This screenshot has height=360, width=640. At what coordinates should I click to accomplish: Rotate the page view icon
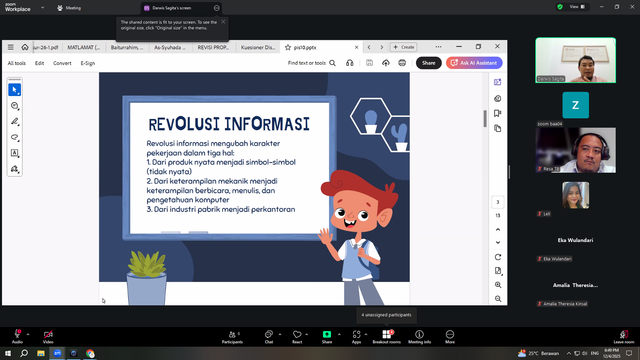pyautogui.click(x=498, y=257)
